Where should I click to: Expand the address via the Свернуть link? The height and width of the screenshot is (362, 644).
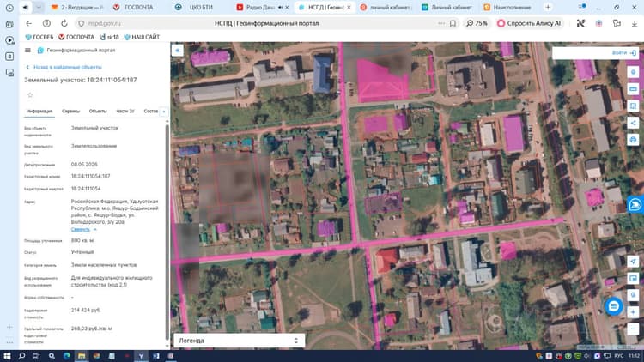(80, 229)
